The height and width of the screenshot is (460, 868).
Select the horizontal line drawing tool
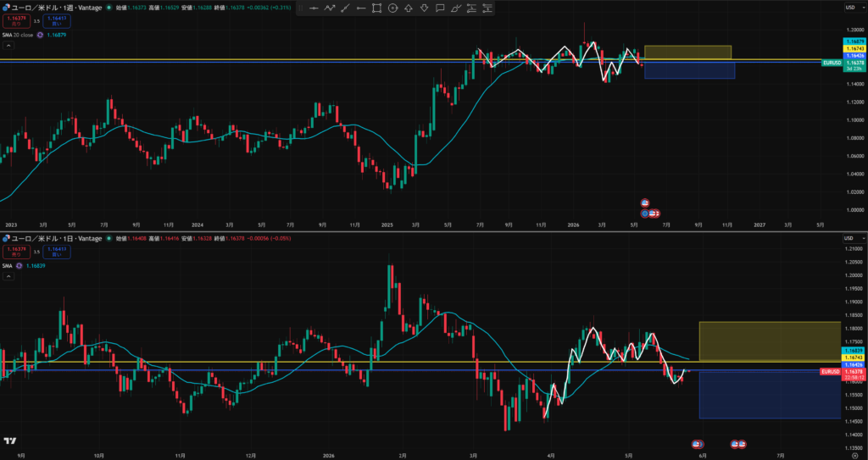point(314,8)
